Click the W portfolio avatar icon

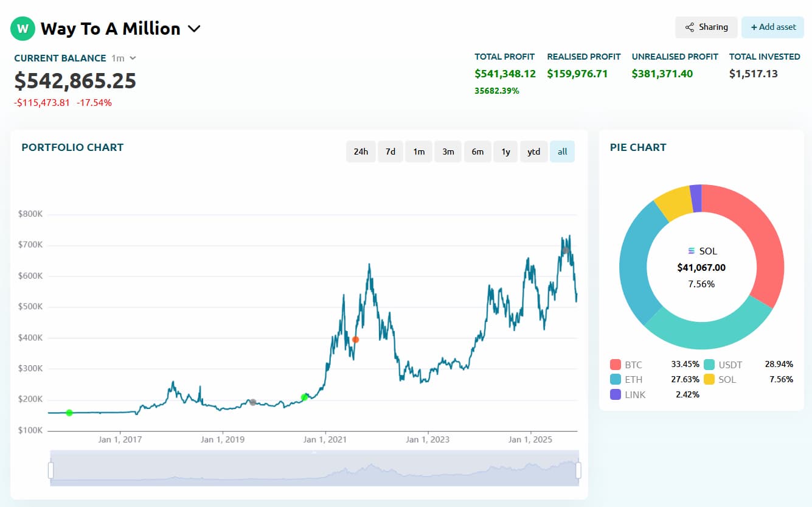pos(23,28)
